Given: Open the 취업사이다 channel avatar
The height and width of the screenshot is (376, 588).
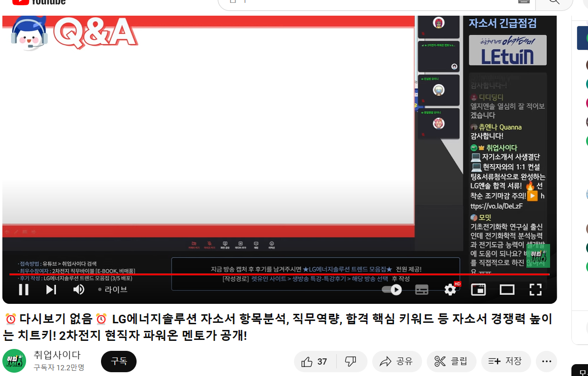Looking at the screenshot, I should click(14, 361).
